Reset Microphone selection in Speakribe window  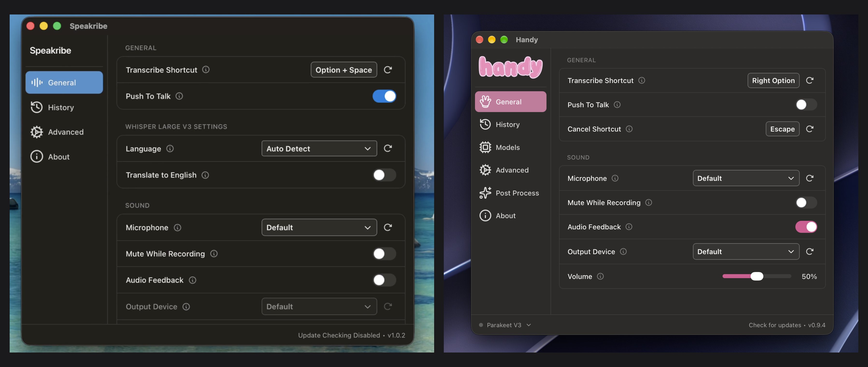[388, 227]
